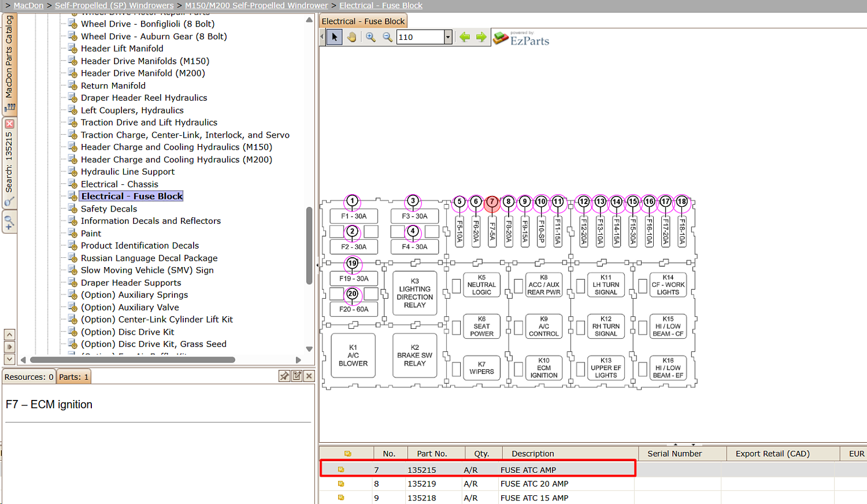Click the icon beside Left Couplers, Hydraulics
Image resolution: width=867 pixels, height=504 pixels.
[72, 110]
